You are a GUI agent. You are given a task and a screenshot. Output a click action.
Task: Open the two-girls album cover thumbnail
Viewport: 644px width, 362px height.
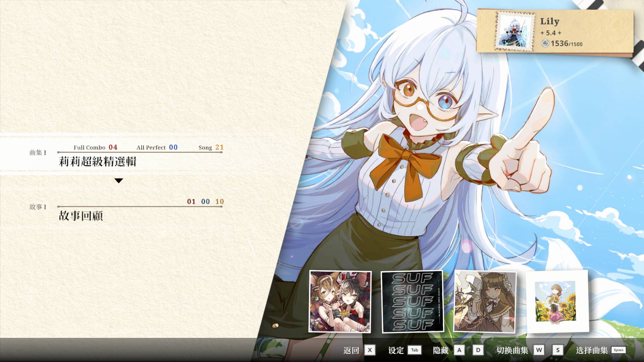pos(340,301)
